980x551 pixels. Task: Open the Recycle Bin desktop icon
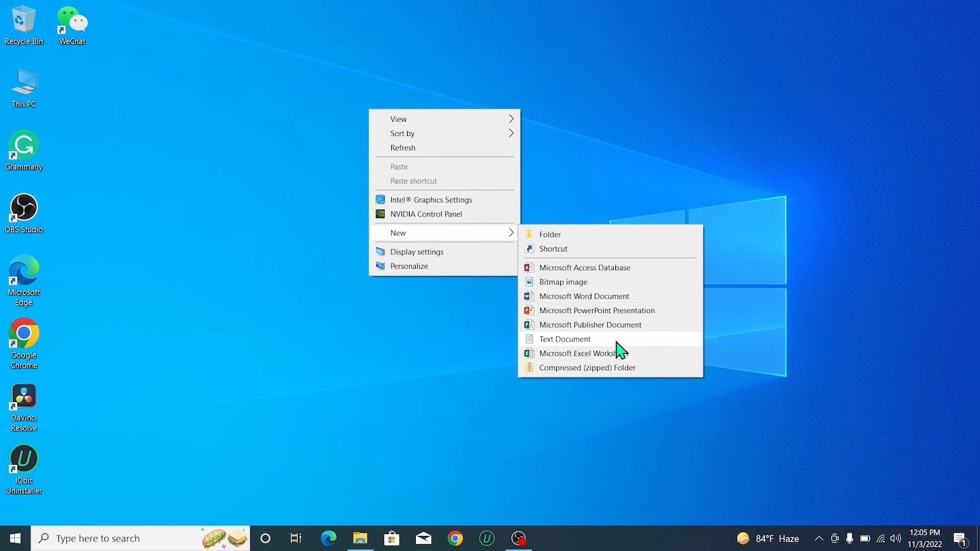coord(24,26)
